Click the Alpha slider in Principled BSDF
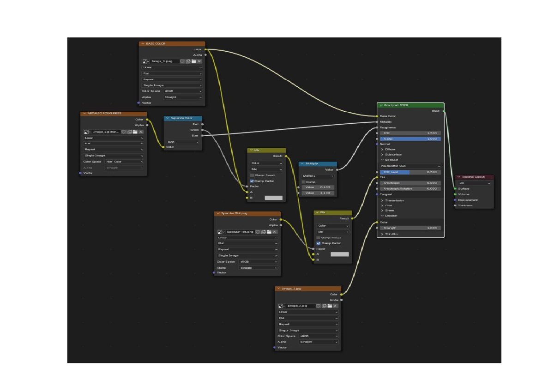The image size is (554, 392). [410, 139]
